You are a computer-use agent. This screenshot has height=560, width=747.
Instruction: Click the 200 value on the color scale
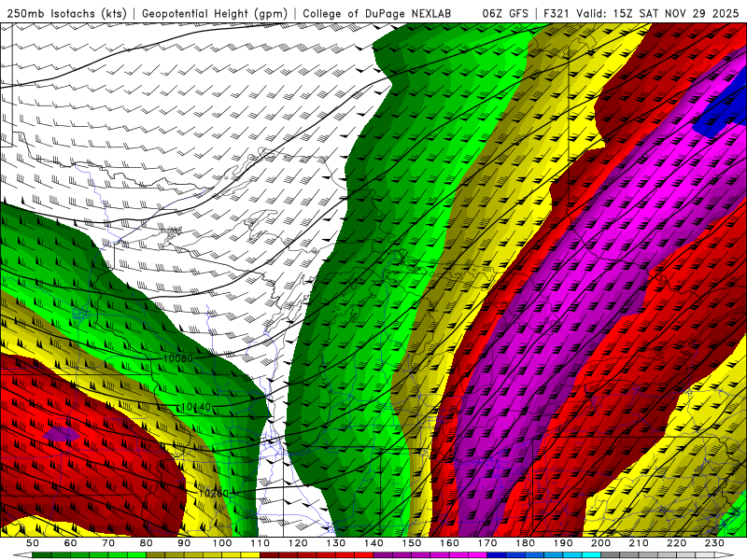[600, 543]
